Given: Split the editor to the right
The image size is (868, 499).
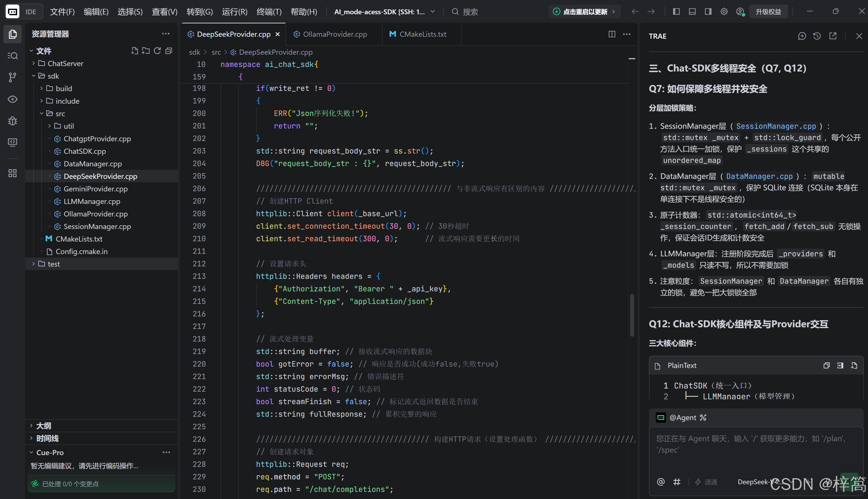Looking at the screenshot, I should pyautogui.click(x=612, y=34).
